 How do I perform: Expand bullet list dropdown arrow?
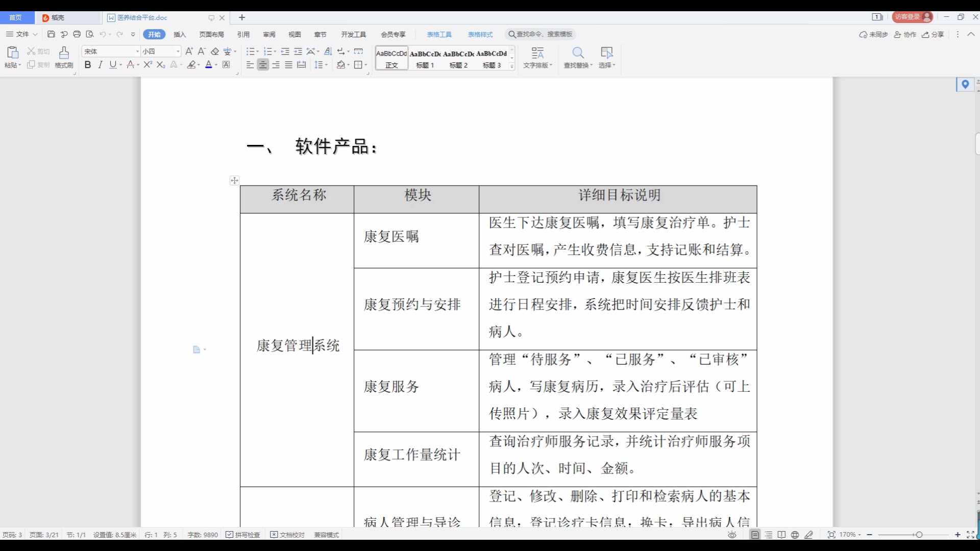click(258, 52)
